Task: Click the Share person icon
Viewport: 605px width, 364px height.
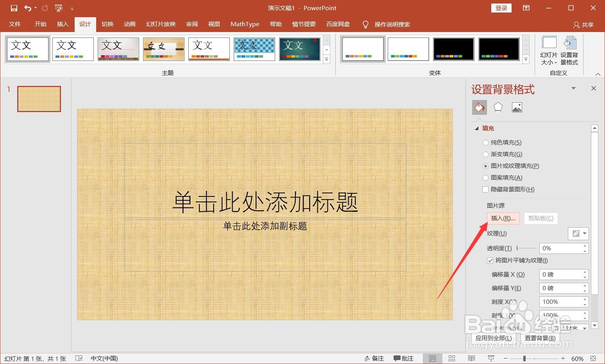Action: (x=576, y=25)
